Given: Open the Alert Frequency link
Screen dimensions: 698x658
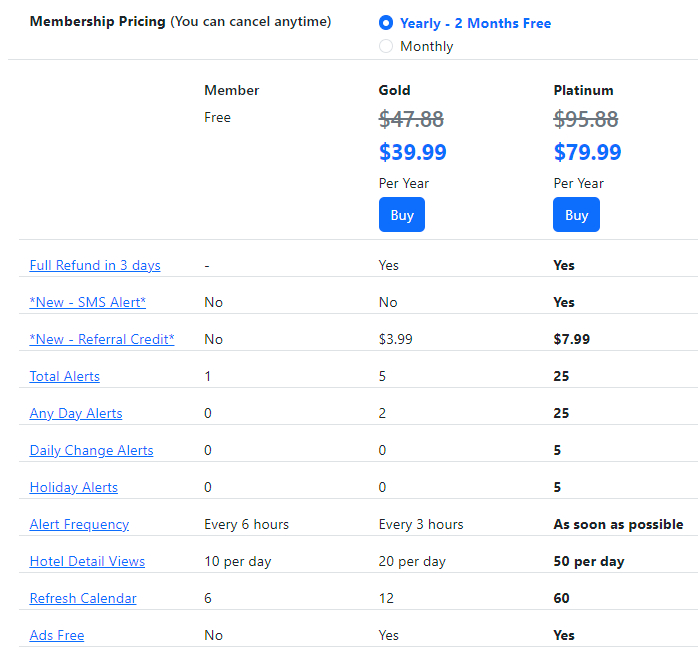Looking at the screenshot, I should click(79, 524).
